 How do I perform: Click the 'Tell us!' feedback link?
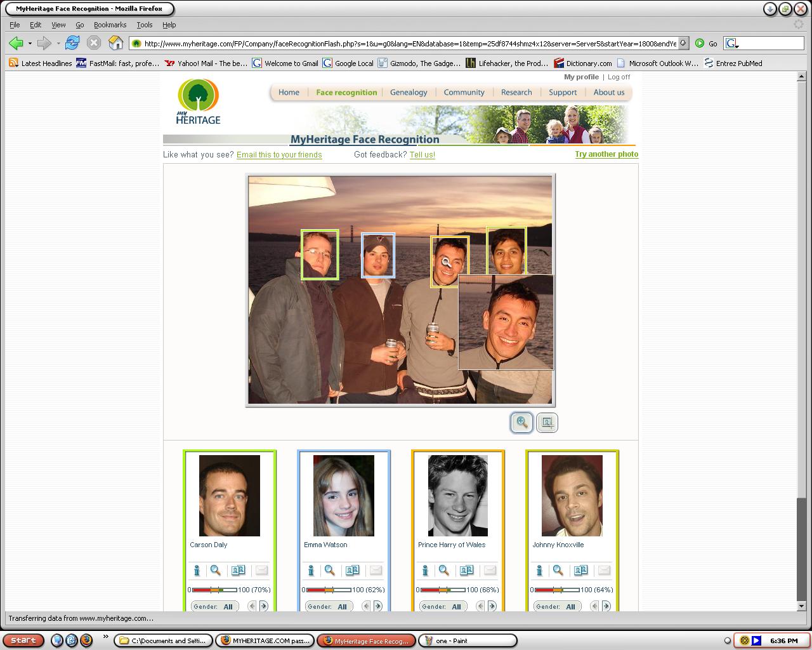coord(422,154)
